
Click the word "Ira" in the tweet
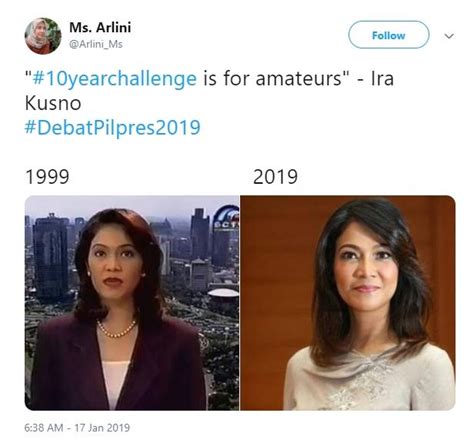pyautogui.click(x=383, y=79)
